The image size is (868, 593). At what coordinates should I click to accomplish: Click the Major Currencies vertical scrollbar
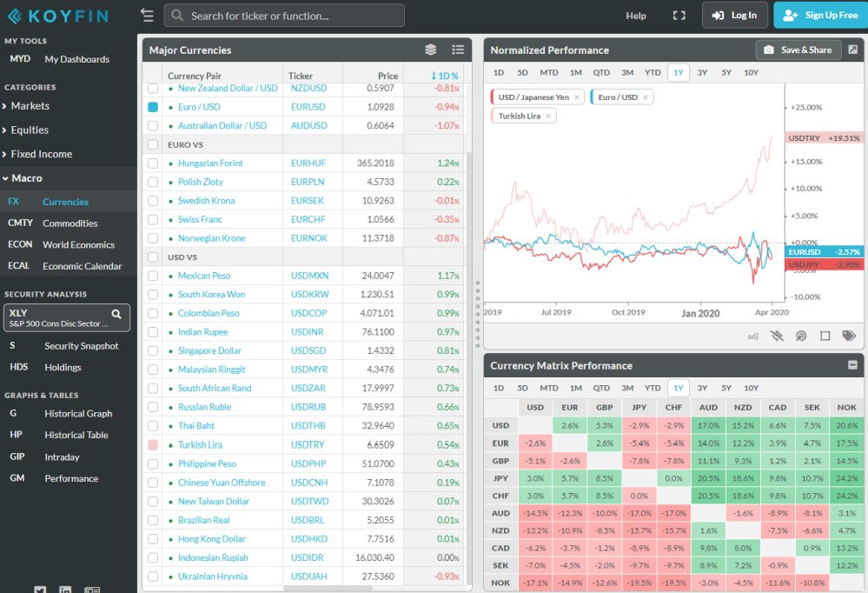pos(469,369)
